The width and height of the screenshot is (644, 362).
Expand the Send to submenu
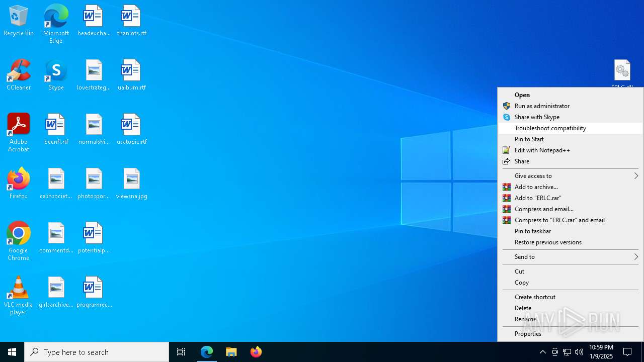(570, 257)
